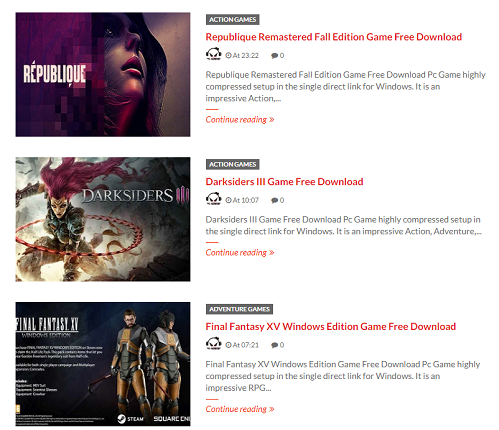Open Darksiders III Game Free Download title

tap(284, 181)
